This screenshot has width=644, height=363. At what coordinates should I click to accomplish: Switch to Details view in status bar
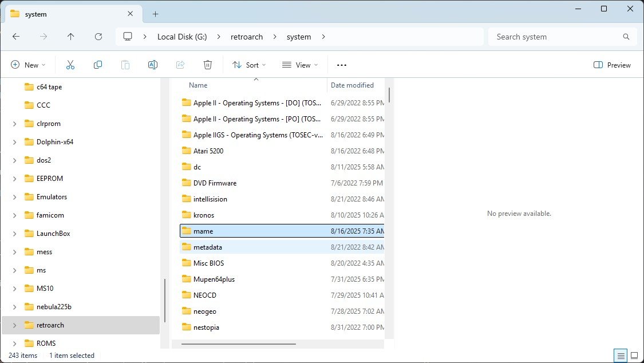pos(621,356)
